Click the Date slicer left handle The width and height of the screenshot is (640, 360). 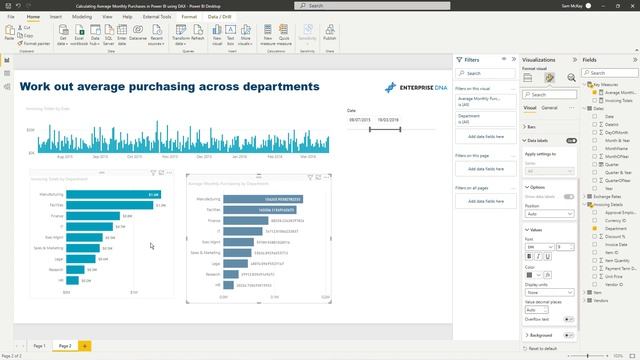coord(370,129)
